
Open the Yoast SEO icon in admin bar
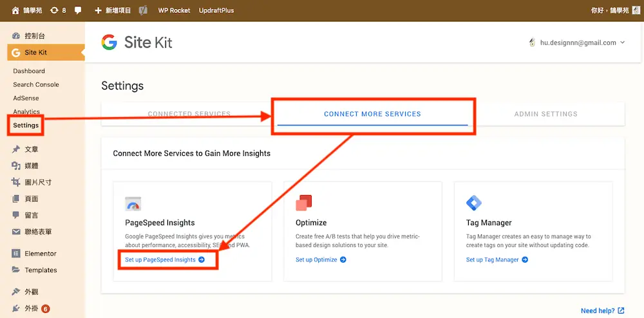tap(144, 11)
